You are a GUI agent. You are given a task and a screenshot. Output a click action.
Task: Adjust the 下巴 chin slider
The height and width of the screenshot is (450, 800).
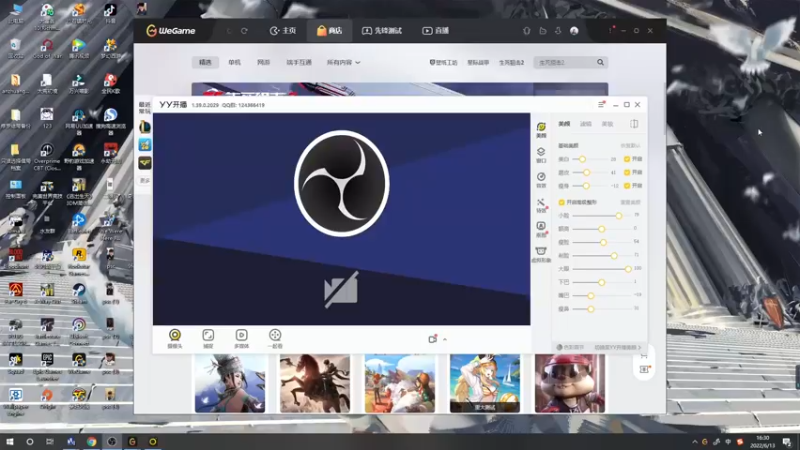[x=602, y=282]
